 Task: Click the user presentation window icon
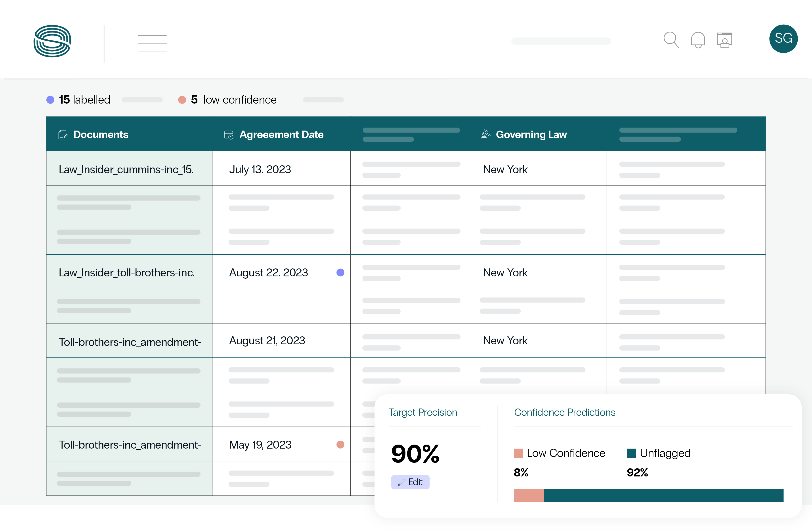[724, 40]
